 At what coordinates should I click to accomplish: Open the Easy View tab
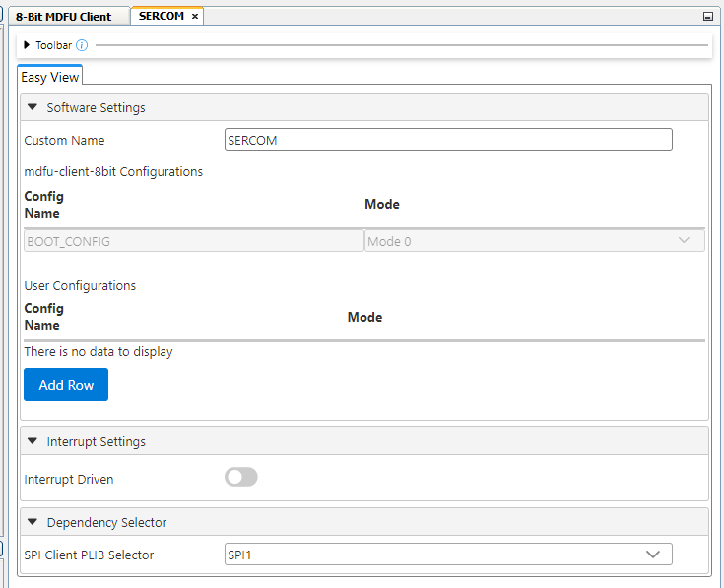click(50, 78)
